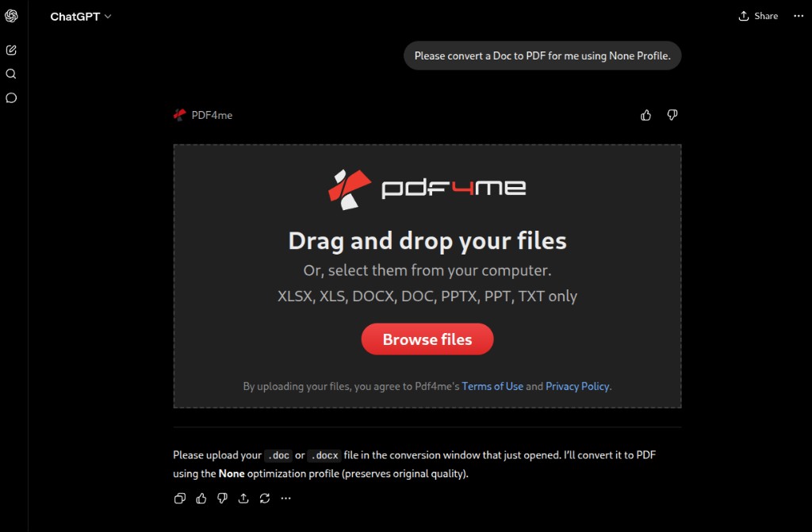Click the Browse files button
The height and width of the screenshot is (532, 812).
427,339
